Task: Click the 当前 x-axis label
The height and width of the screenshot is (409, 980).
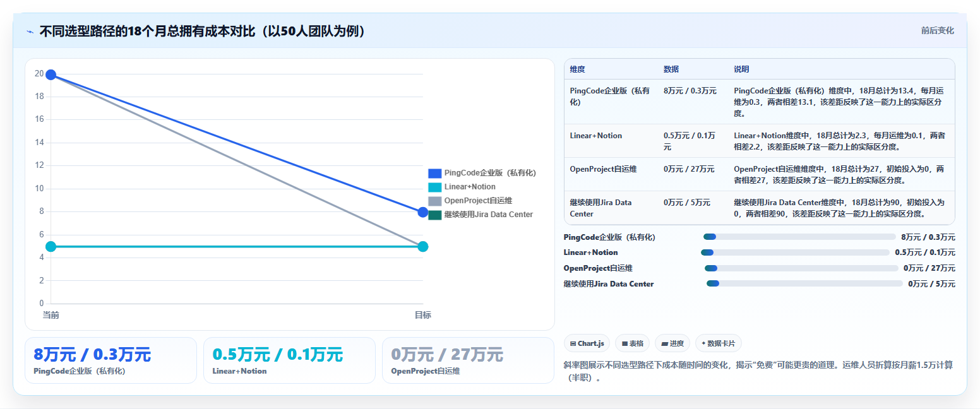Action: [x=51, y=315]
